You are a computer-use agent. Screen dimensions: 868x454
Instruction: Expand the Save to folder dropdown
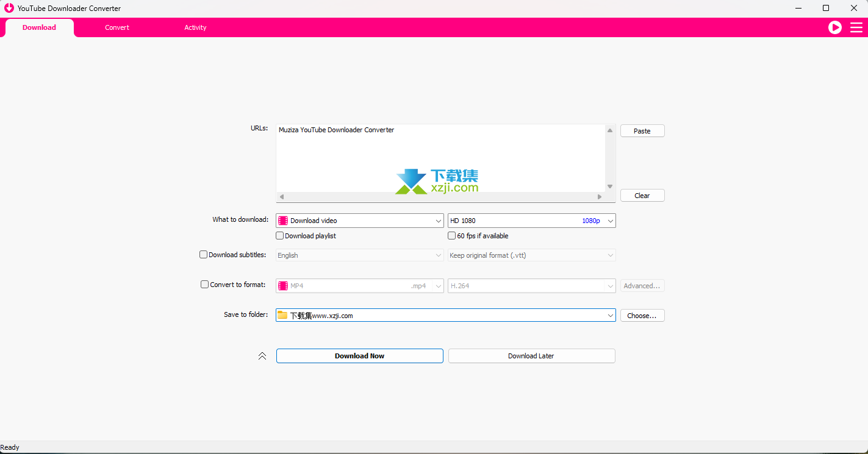tap(611, 316)
